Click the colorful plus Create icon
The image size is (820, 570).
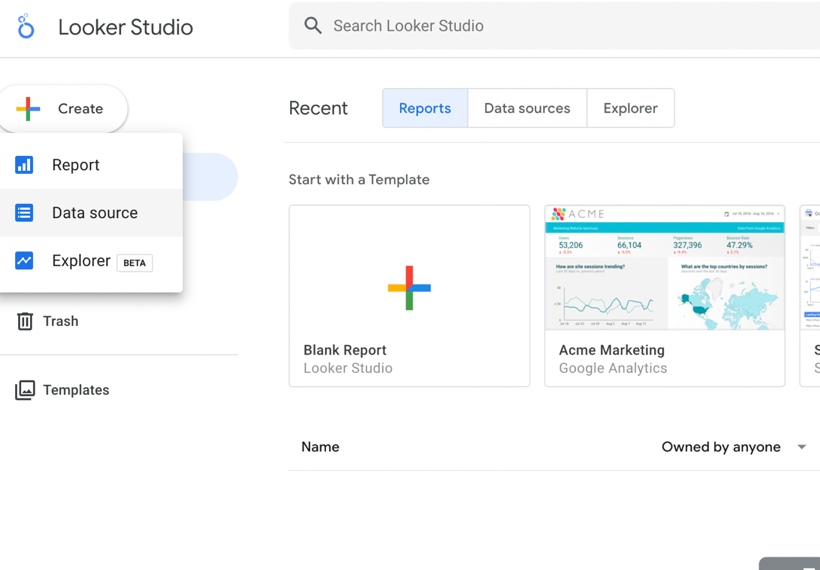point(29,109)
